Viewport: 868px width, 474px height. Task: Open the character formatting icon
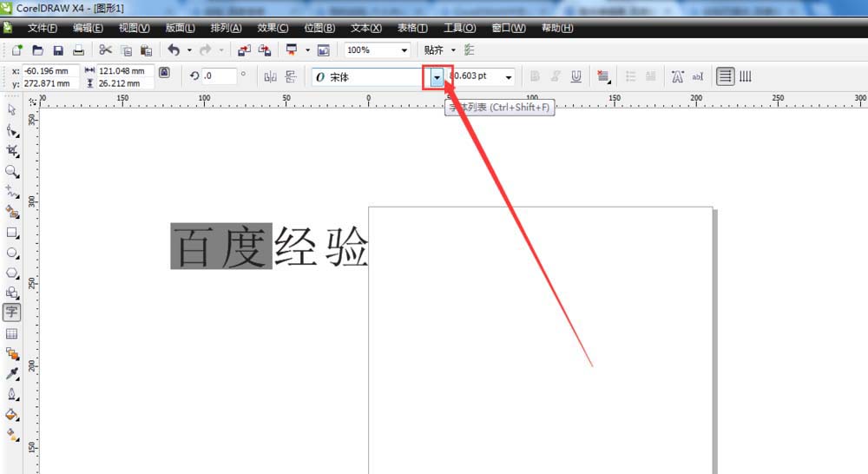click(x=678, y=76)
